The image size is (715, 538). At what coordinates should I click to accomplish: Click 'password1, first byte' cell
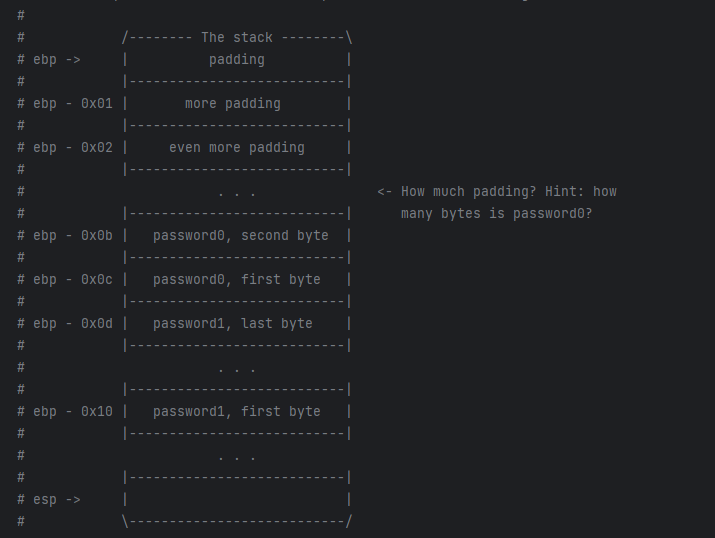(x=237, y=412)
